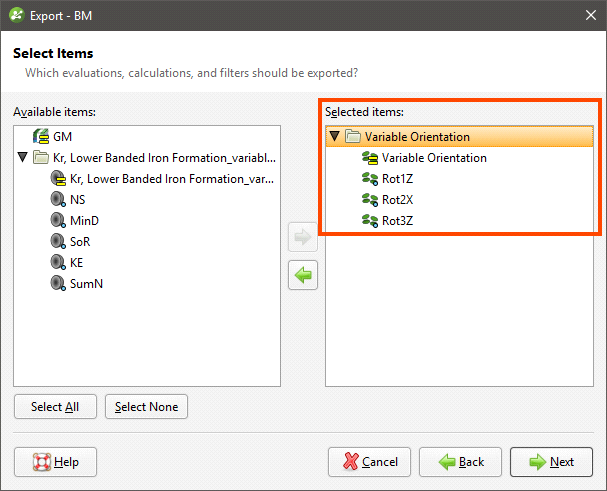Click the NS estimator attribute icon
The height and width of the screenshot is (491, 607).
[x=58, y=199]
